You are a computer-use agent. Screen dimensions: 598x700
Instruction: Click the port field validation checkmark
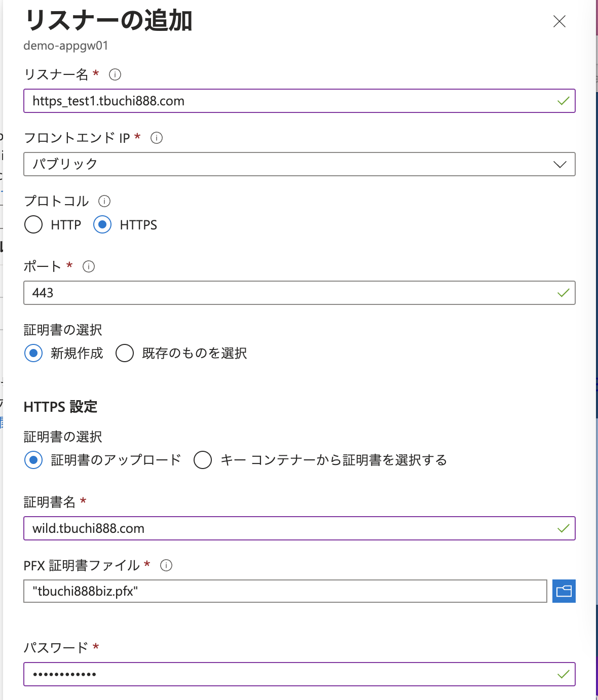[x=563, y=293]
